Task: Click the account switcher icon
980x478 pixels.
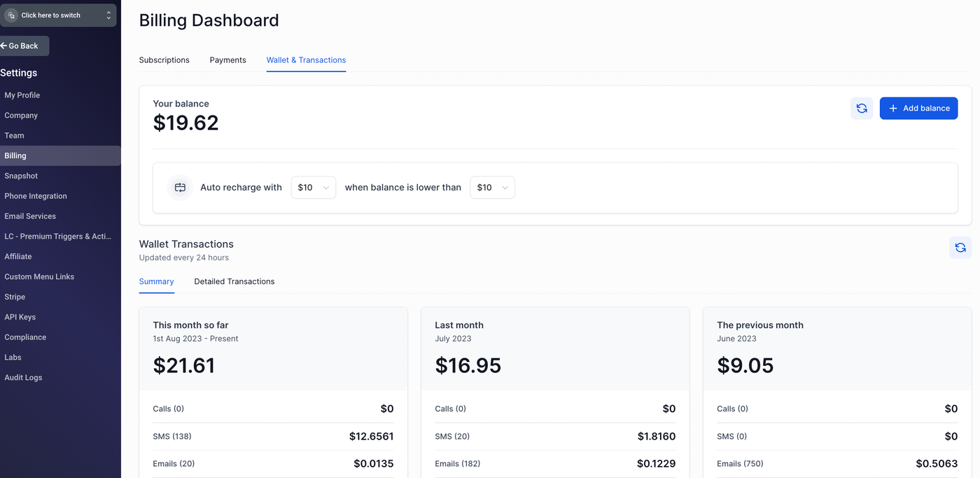Action: (11, 15)
